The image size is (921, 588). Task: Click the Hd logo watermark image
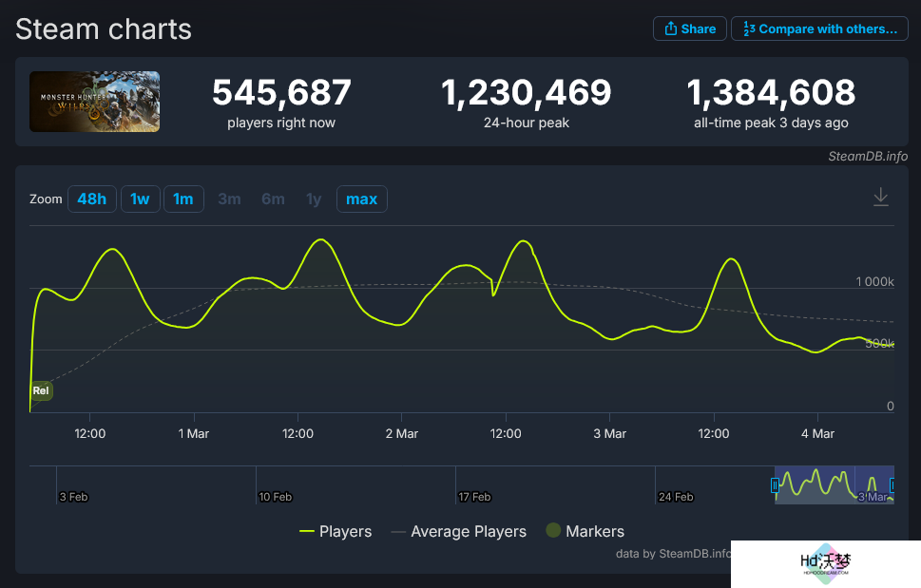point(825,563)
